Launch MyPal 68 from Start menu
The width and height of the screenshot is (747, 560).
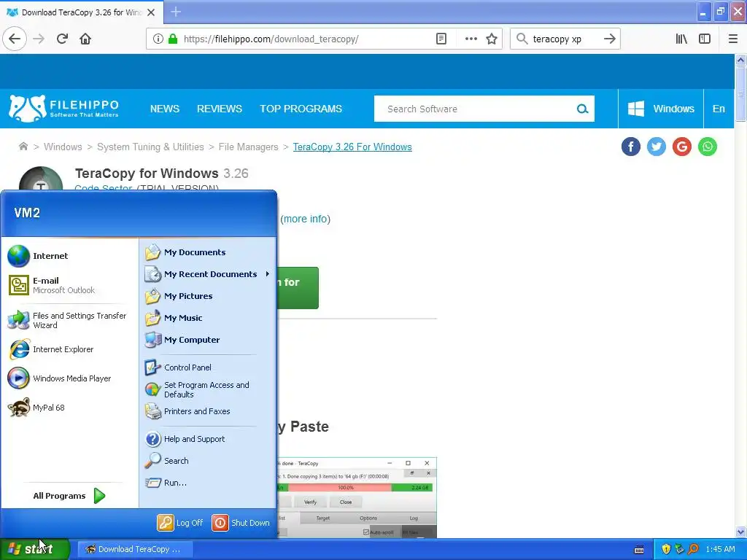(69, 408)
